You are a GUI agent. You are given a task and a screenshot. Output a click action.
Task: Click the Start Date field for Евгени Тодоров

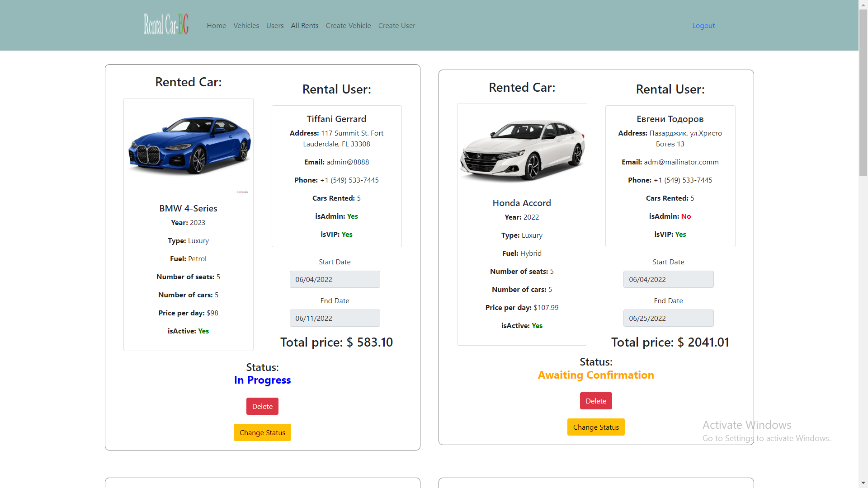pos(668,279)
